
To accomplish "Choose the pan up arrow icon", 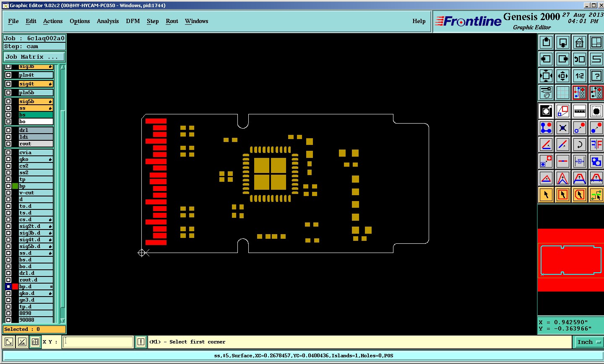I will tap(546, 42).
